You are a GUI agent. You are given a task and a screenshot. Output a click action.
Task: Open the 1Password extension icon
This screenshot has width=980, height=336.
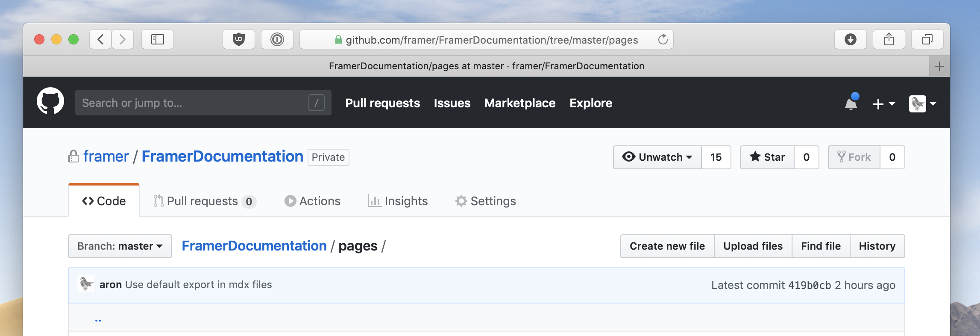pyautogui.click(x=277, y=40)
